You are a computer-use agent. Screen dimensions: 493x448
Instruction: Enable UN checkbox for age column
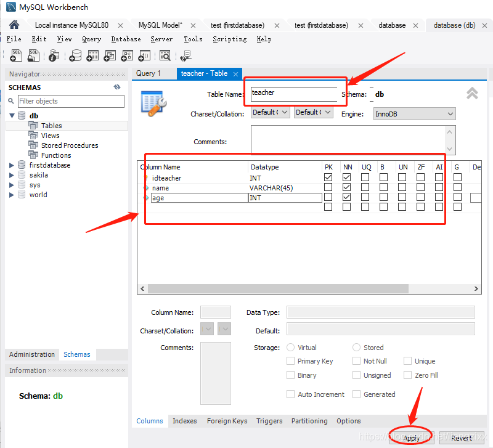click(x=402, y=197)
